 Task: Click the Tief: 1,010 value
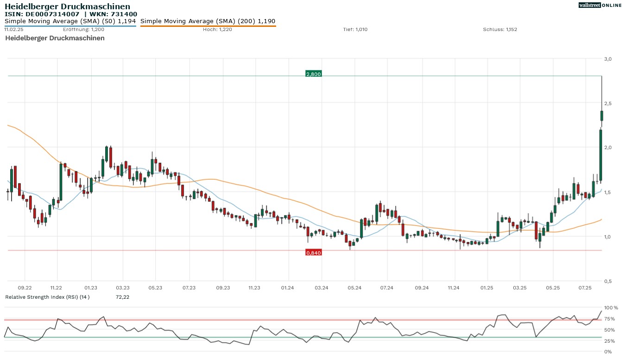click(x=355, y=29)
